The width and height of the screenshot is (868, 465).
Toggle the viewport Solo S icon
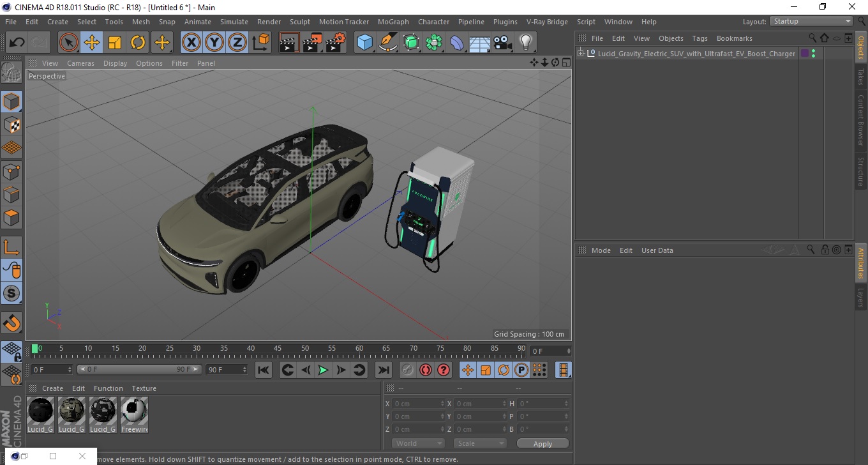pos(11,293)
